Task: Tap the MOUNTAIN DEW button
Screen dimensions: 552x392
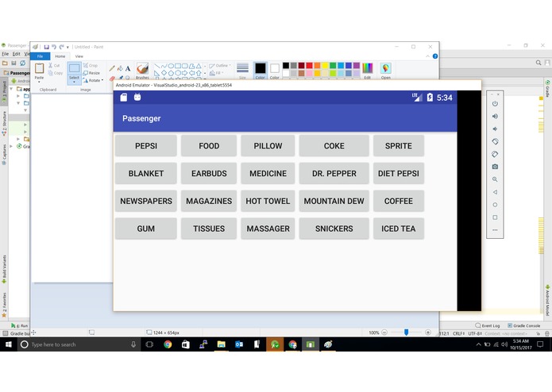Action: (x=334, y=201)
